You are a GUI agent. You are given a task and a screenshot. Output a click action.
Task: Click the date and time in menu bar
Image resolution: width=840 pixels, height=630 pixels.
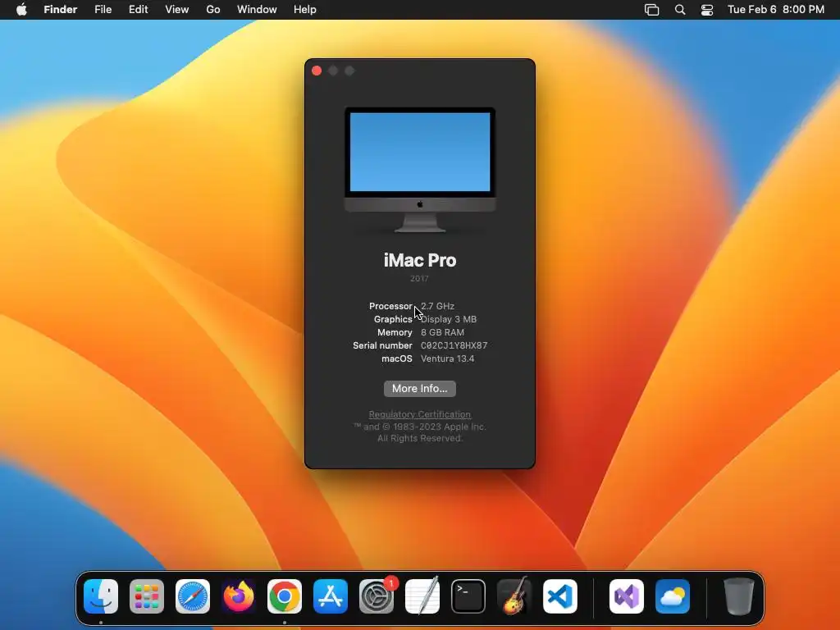click(776, 10)
